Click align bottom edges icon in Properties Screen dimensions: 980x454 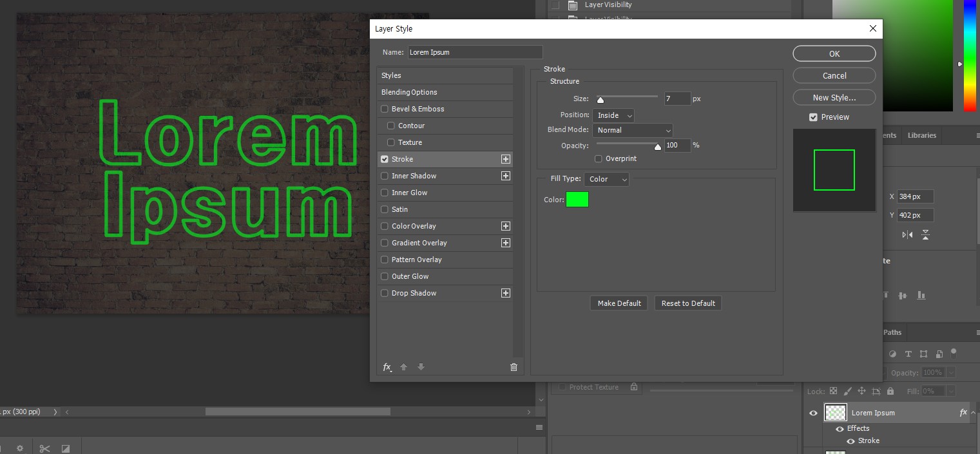921,296
